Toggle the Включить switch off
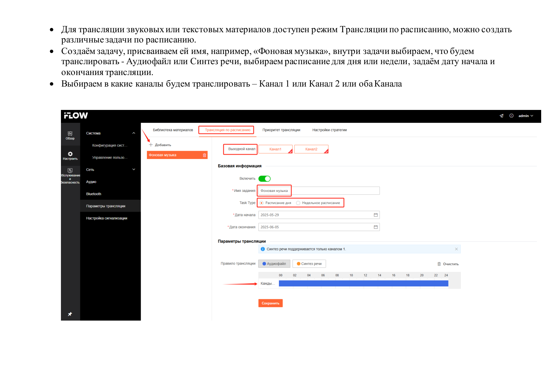555x392 pixels. (x=264, y=179)
